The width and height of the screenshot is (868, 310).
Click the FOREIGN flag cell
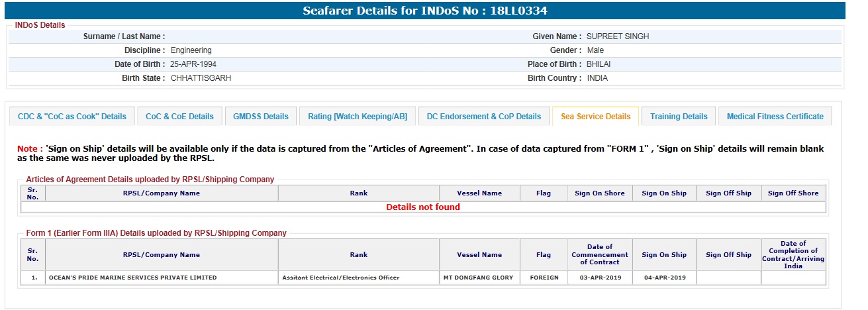click(x=544, y=278)
